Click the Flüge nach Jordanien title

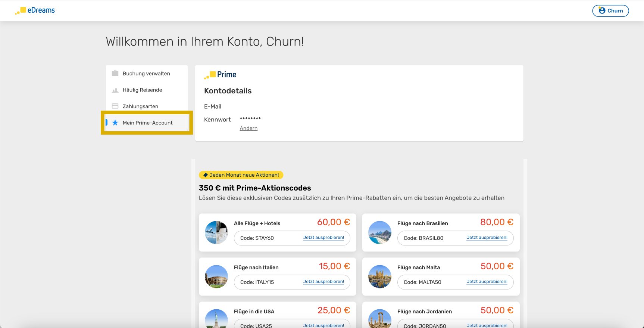click(x=425, y=312)
